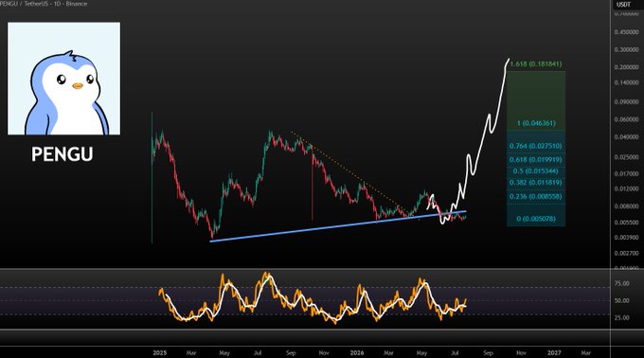Viewport: 644px width, 358px height.
Task: Click the 2026 label on time axis
Action: click(357, 352)
